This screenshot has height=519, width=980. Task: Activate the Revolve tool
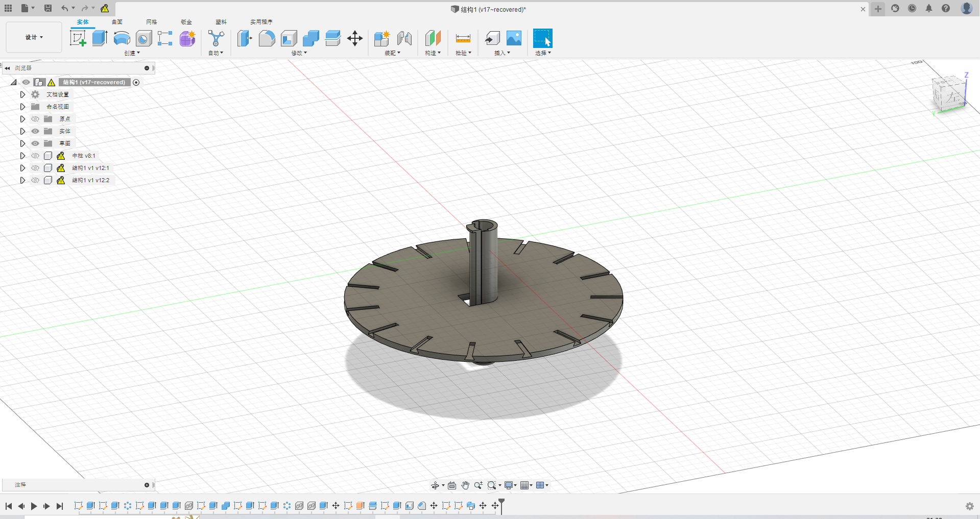pos(122,38)
